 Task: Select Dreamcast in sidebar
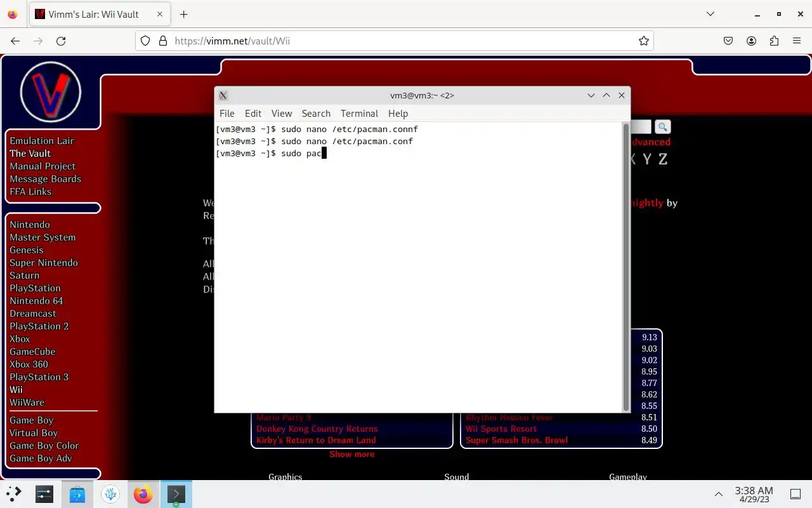33,314
